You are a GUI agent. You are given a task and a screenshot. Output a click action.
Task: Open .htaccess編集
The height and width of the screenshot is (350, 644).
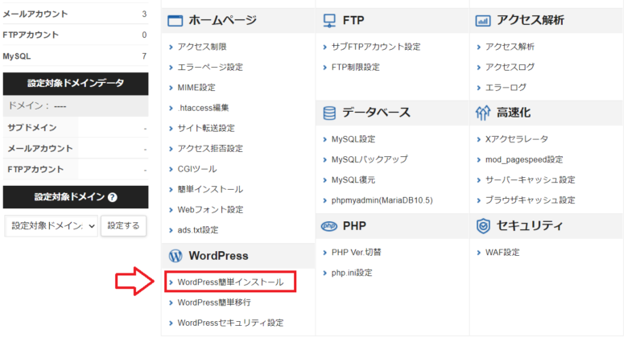tap(203, 108)
